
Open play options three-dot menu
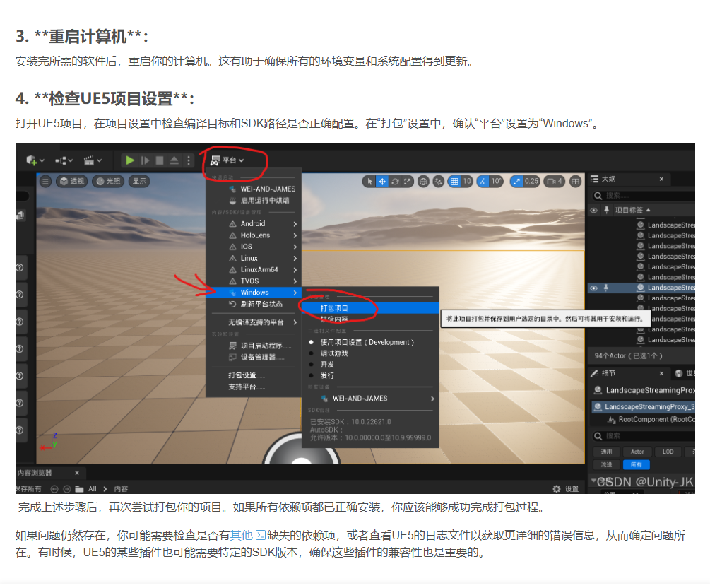click(189, 160)
